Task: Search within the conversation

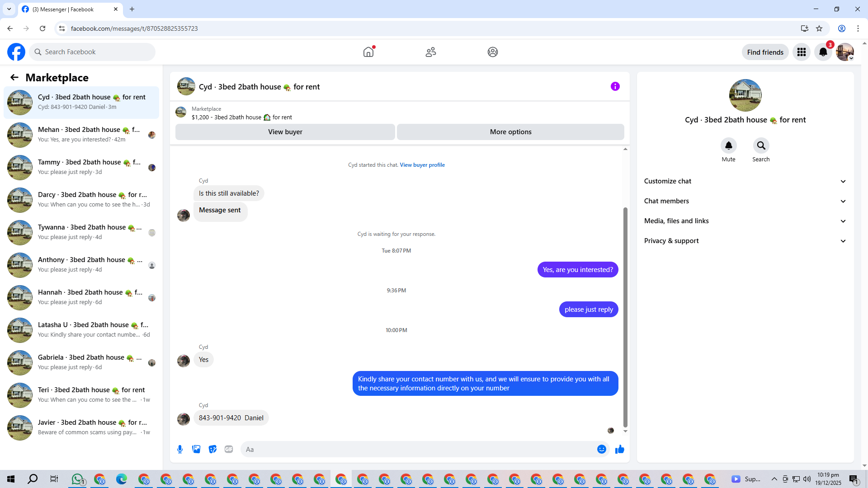Action: tap(761, 145)
